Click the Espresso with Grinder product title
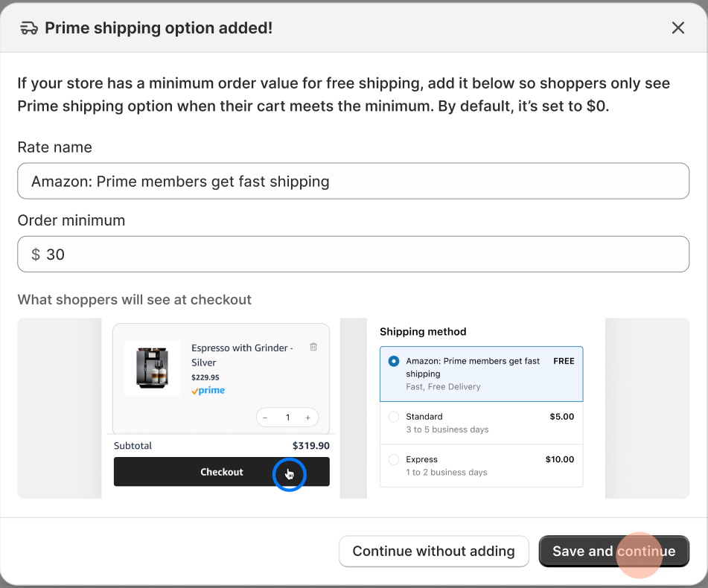 click(x=242, y=355)
